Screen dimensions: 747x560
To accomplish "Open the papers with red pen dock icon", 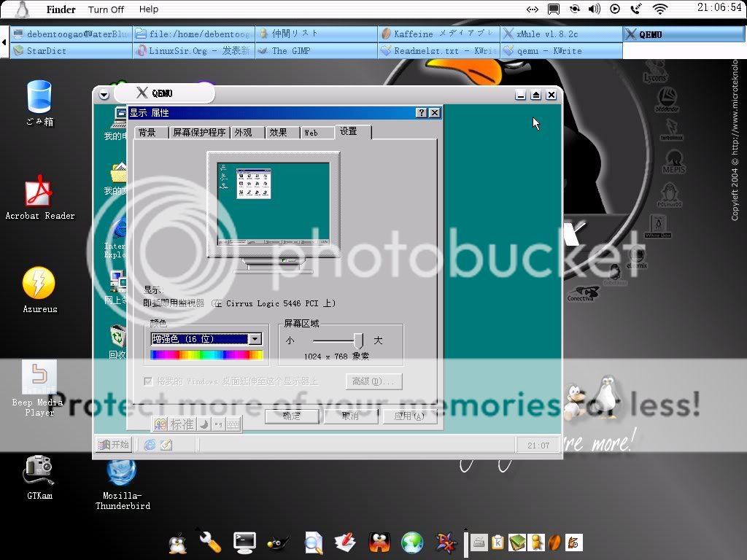I will coord(346,542).
